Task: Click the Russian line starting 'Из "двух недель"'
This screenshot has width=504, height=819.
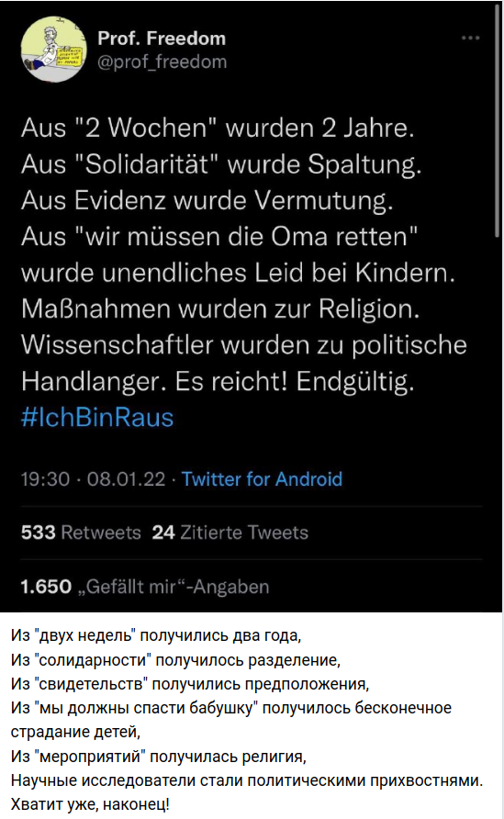Action: [156, 635]
